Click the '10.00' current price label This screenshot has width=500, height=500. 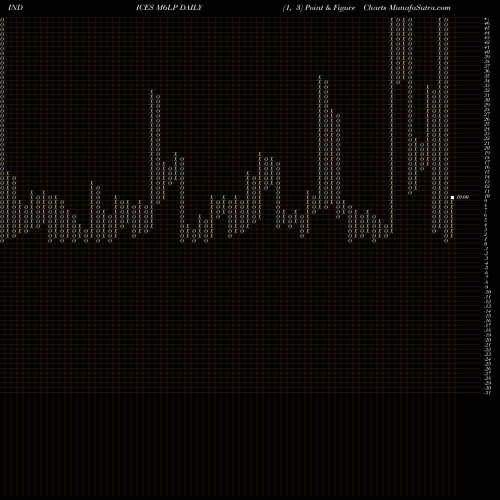pos(462,197)
